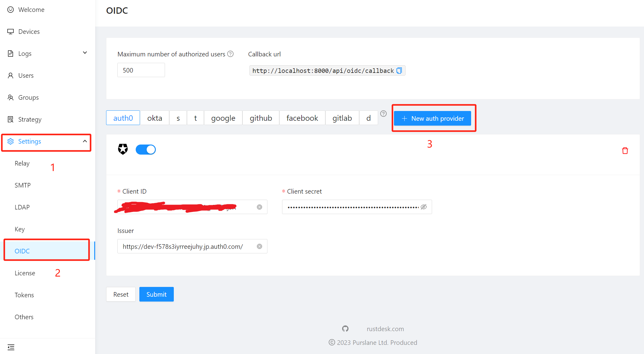Clear the Issuer field with x icon
The height and width of the screenshot is (354, 644).
point(259,246)
